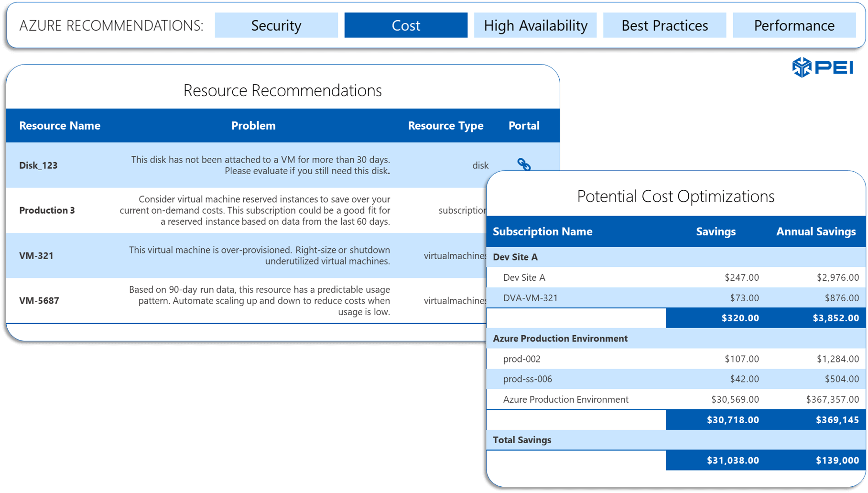Select the Azure Production Environment child row
Image resolution: width=868 pixels, height=493 pixels.
pyautogui.click(x=676, y=399)
